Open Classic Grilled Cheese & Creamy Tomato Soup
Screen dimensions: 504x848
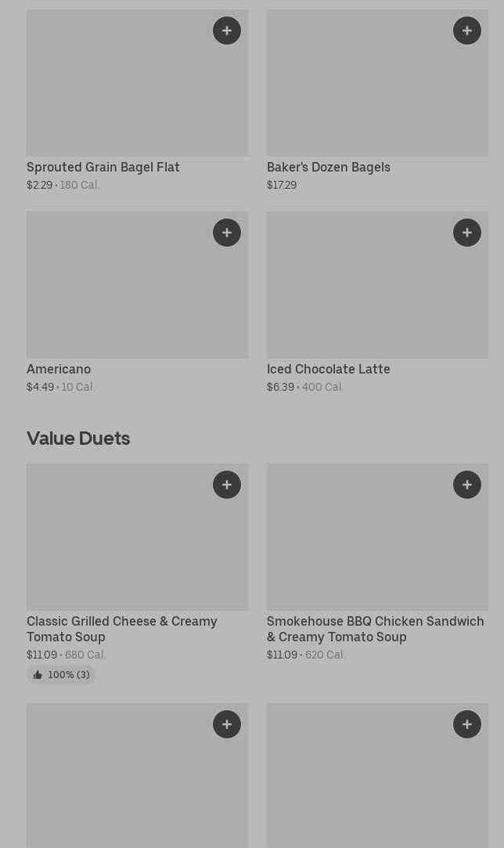click(122, 629)
